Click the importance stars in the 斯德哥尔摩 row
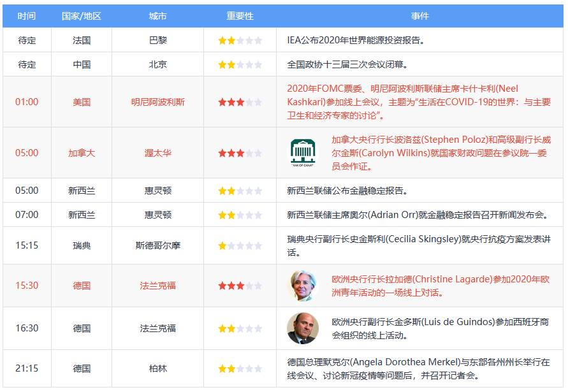Image resolution: width=568 pixels, height=392 pixels. [240, 245]
